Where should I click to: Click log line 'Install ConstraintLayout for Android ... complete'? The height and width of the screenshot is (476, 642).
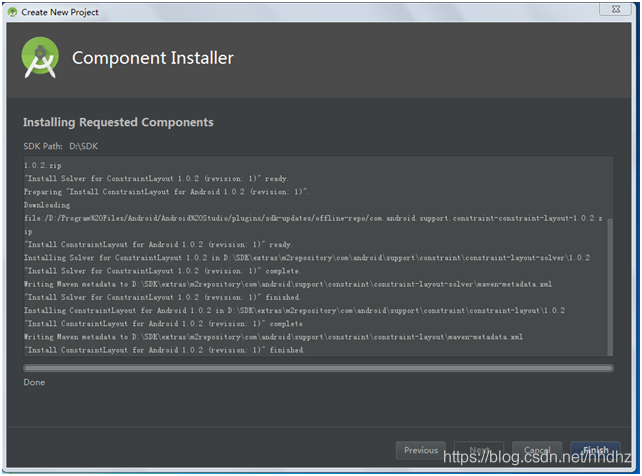click(x=164, y=324)
